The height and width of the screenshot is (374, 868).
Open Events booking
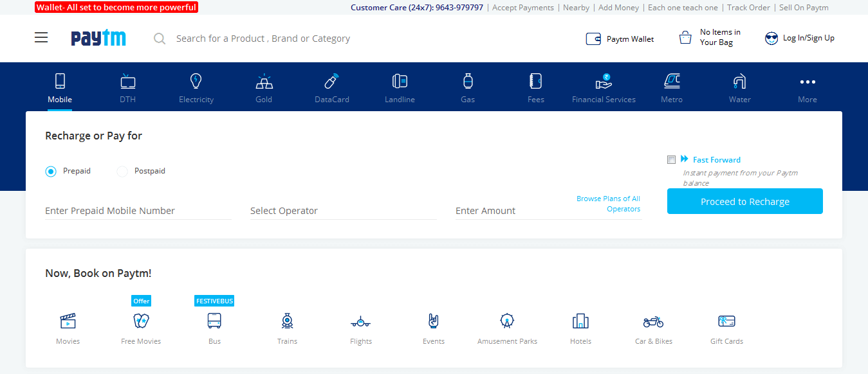[434, 328]
